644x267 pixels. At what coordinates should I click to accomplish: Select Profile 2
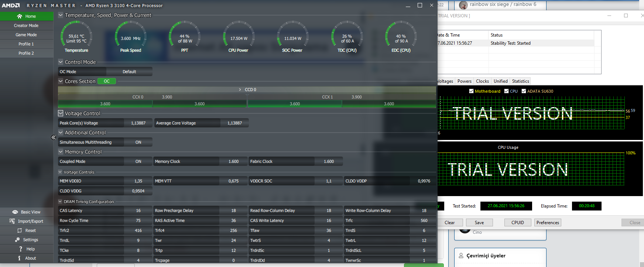27,53
